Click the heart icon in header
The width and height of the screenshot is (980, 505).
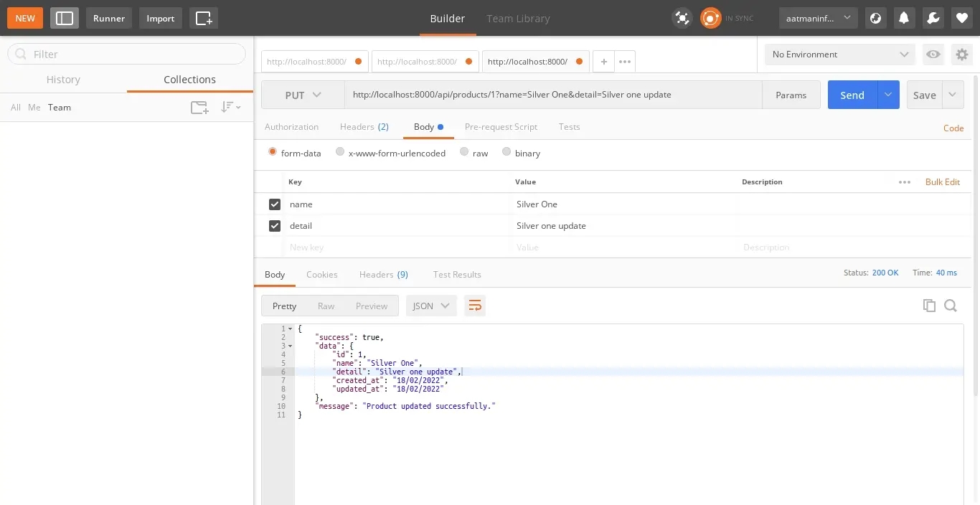click(962, 18)
